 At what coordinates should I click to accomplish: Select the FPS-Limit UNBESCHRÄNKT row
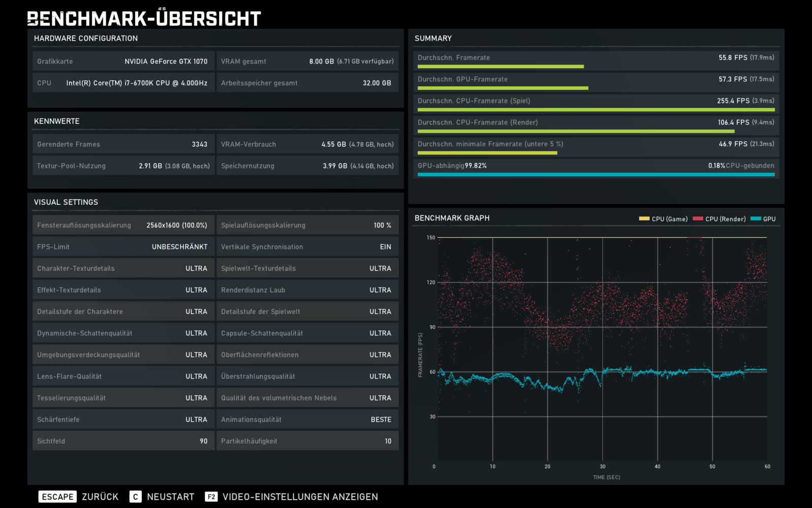[123, 247]
